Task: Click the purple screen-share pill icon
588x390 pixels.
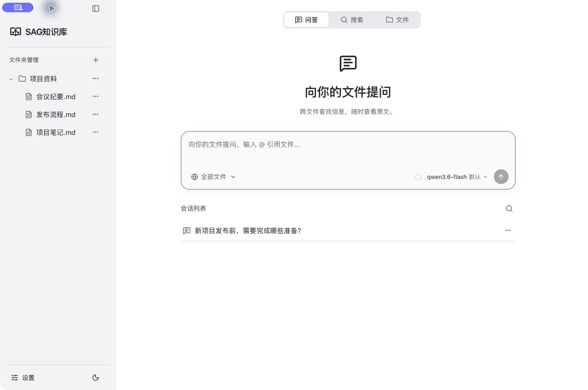Action: (18, 7)
